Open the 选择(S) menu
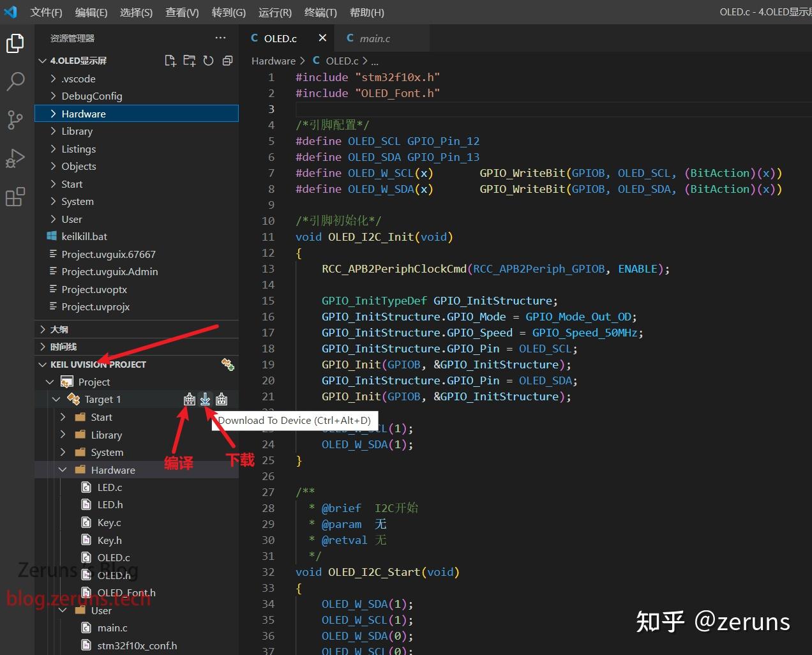This screenshot has width=812, height=655. click(x=137, y=12)
